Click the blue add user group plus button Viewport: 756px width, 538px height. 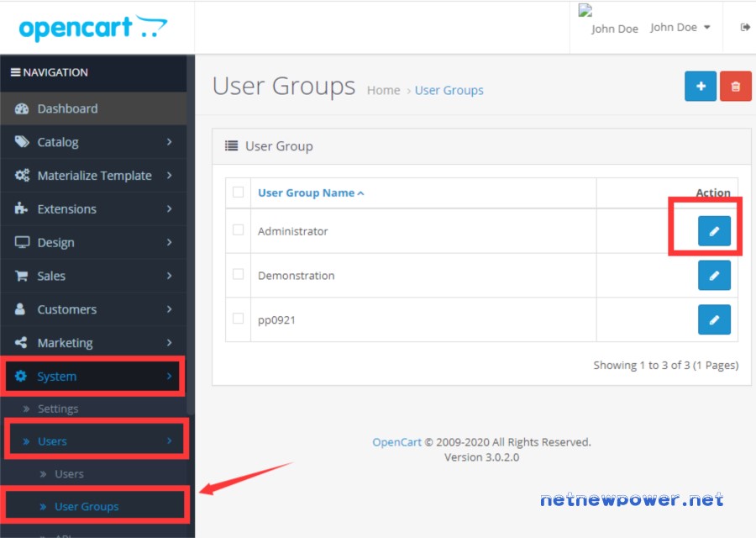(x=701, y=86)
